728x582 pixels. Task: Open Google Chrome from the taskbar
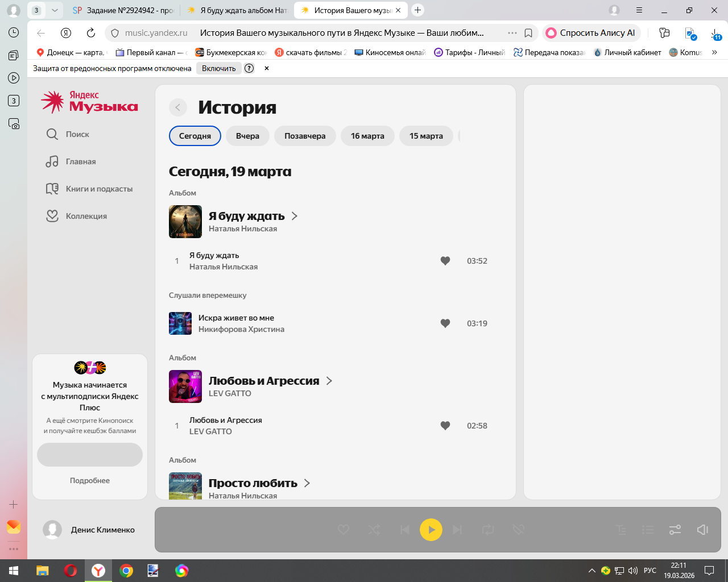coord(126,571)
